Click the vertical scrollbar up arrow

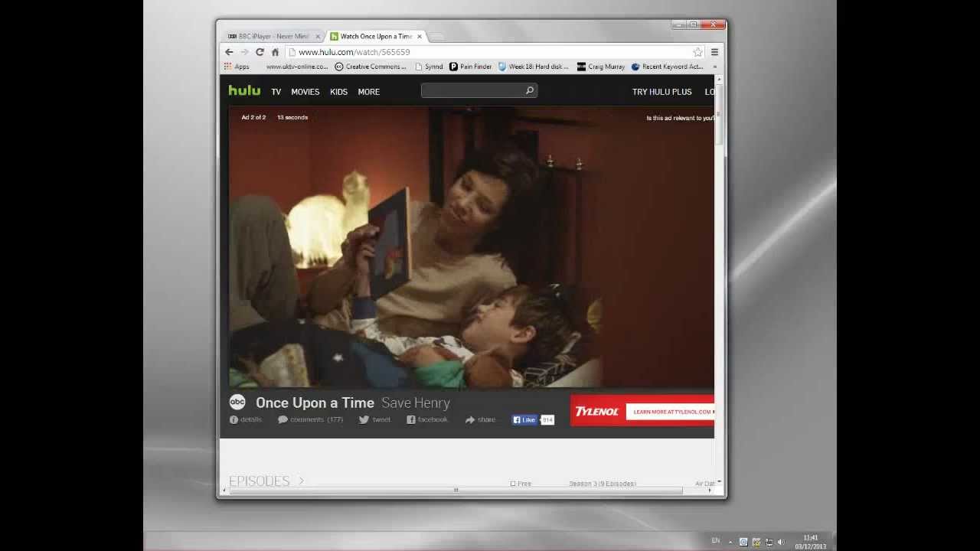[x=720, y=80]
